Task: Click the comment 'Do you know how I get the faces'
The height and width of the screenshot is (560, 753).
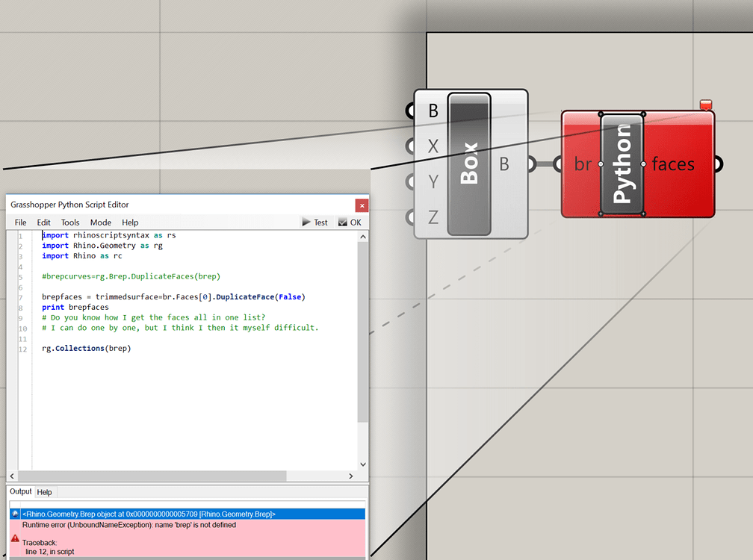Action: 154,317
